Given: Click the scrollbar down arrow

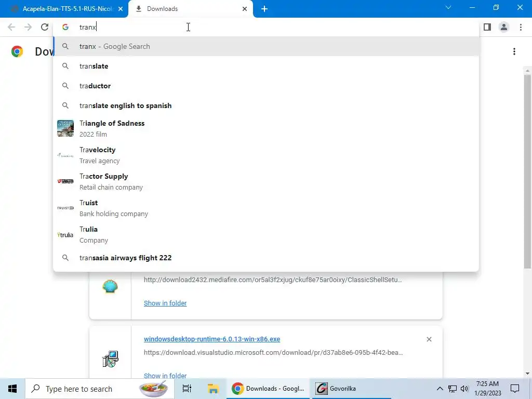Looking at the screenshot, I should tap(527, 374).
